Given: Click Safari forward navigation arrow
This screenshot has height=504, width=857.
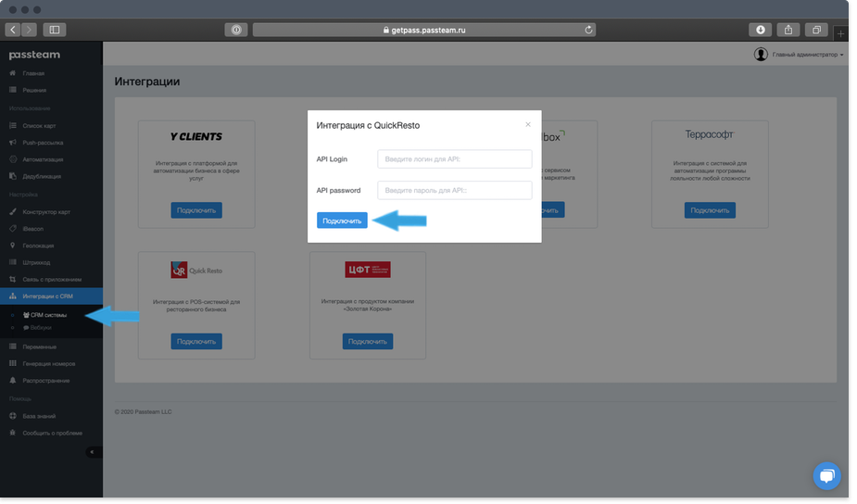Looking at the screenshot, I should point(29,30).
